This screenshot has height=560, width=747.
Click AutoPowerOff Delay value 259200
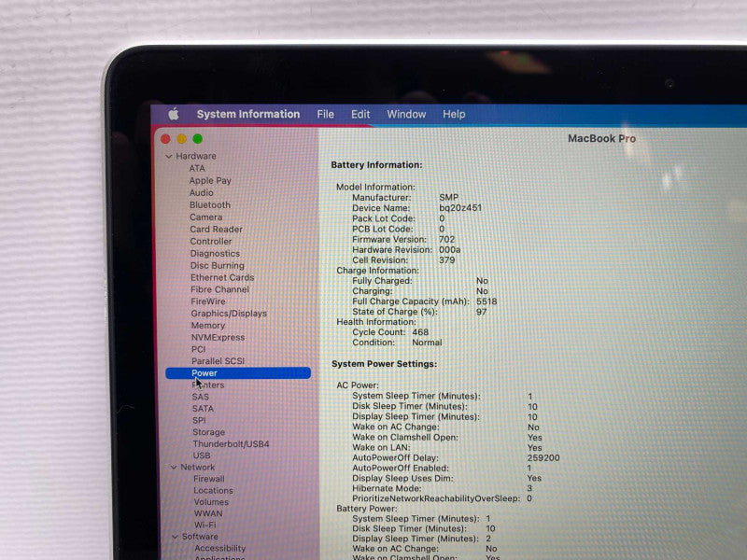543,458
